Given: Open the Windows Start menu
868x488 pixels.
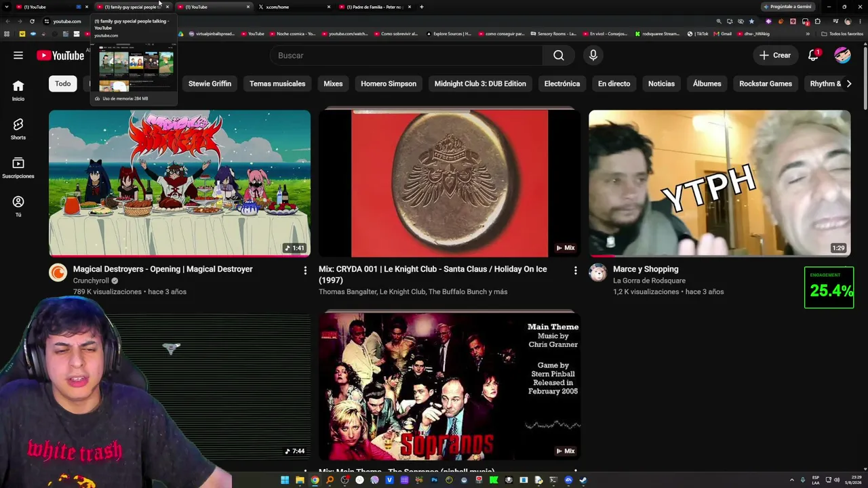Looking at the screenshot, I should pyautogui.click(x=285, y=481).
